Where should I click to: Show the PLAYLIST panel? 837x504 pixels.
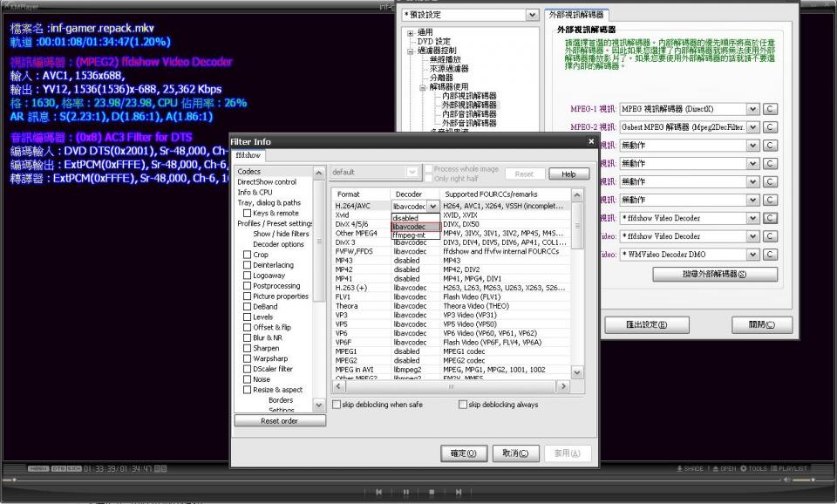790,469
